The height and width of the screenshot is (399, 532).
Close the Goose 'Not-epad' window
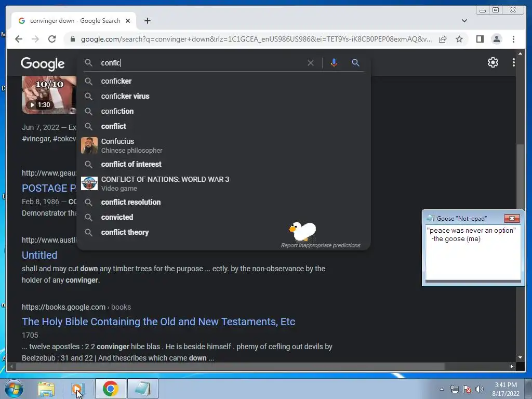(512, 219)
